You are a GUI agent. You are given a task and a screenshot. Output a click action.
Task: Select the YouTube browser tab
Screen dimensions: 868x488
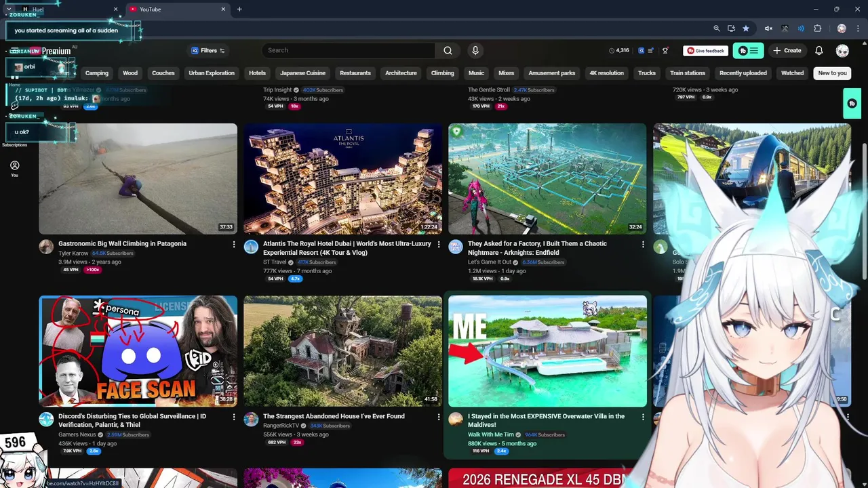coord(176,9)
